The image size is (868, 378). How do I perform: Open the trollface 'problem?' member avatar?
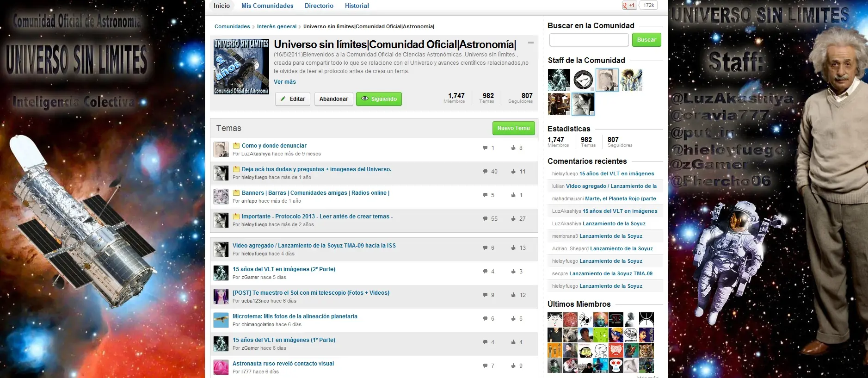(x=631, y=335)
